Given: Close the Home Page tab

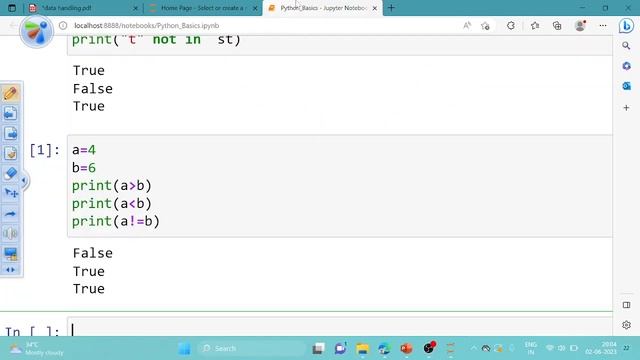Looking at the screenshot, I should tap(255, 8).
